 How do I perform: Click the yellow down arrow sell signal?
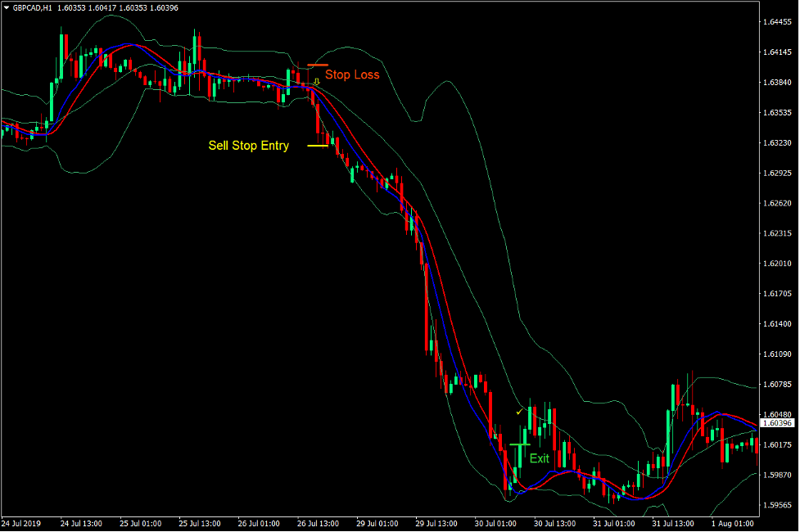click(x=317, y=82)
